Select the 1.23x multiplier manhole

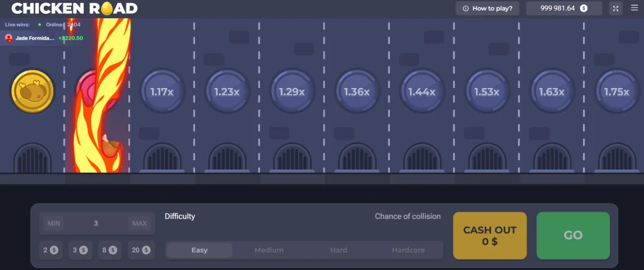tap(226, 91)
